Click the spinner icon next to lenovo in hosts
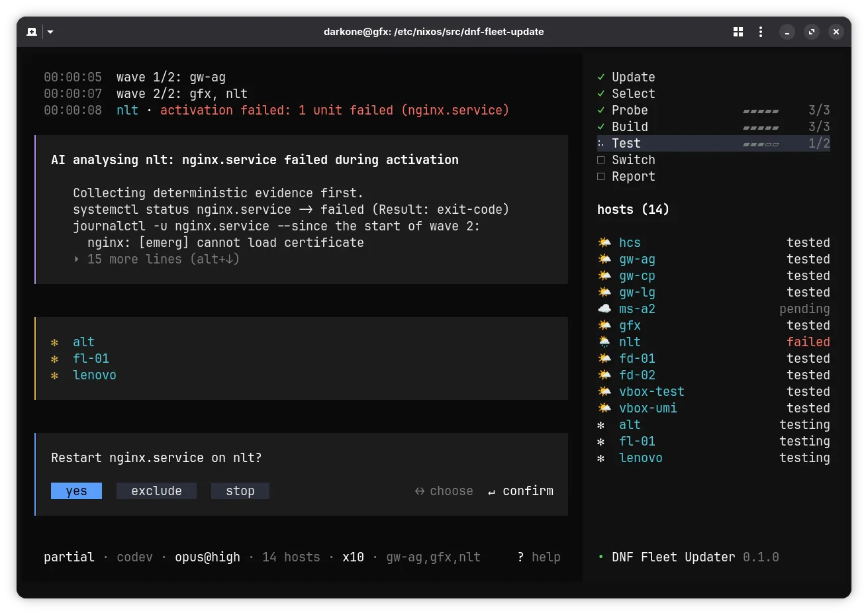Viewport: 868px width, 615px height. pos(601,458)
